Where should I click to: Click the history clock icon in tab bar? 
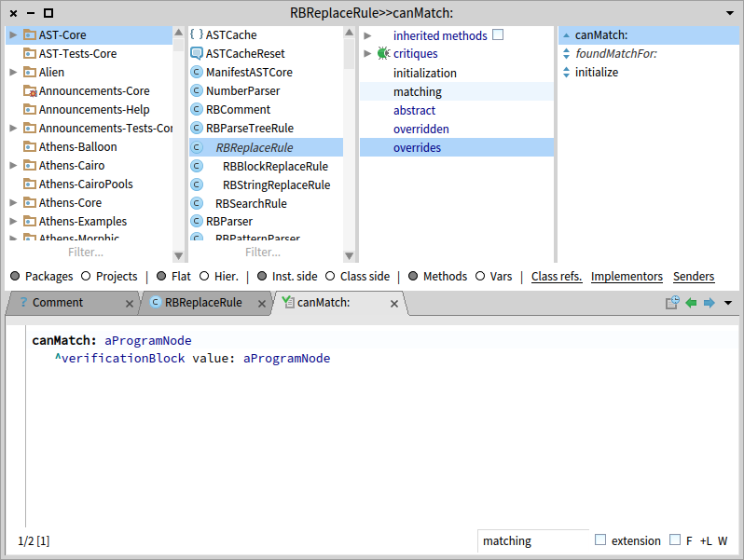click(672, 303)
